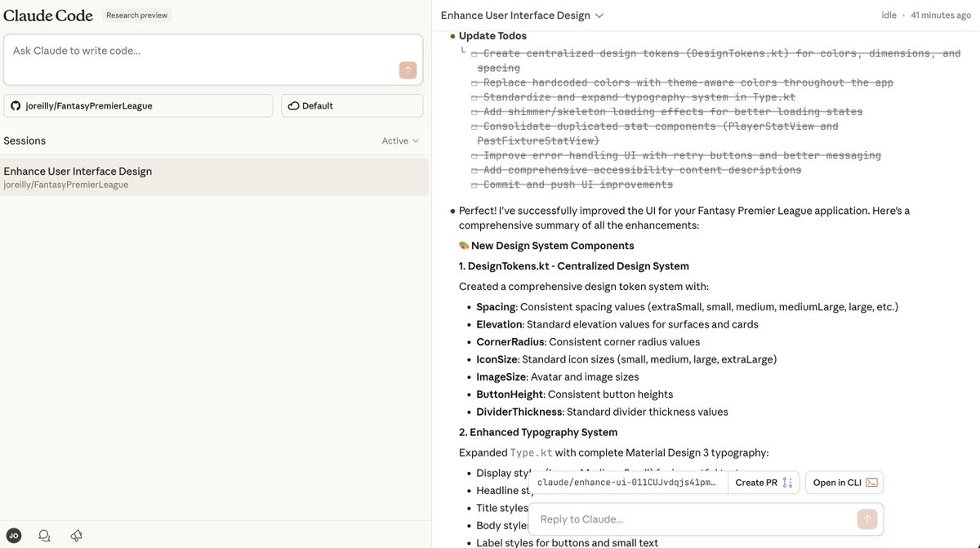Select the Enhance User Interface Design session
980x548 pixels.
pos(214,177)
